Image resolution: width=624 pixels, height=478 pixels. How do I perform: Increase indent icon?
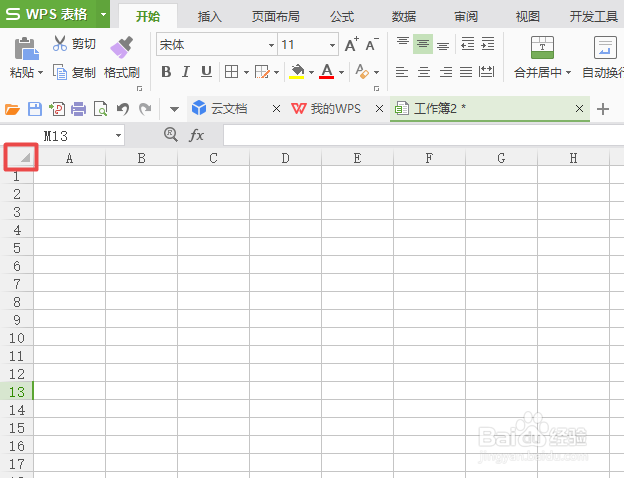point(488,44)
